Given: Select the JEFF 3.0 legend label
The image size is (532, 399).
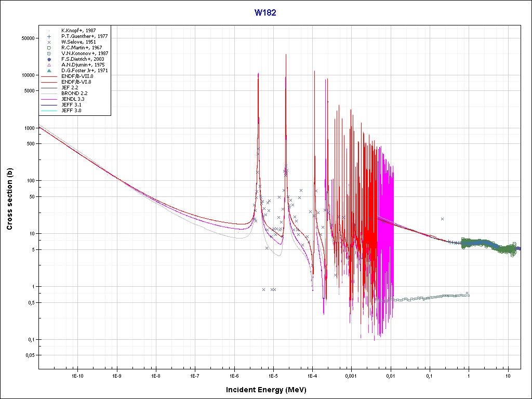Looking at the screenshot, I should tap(71, 111).
